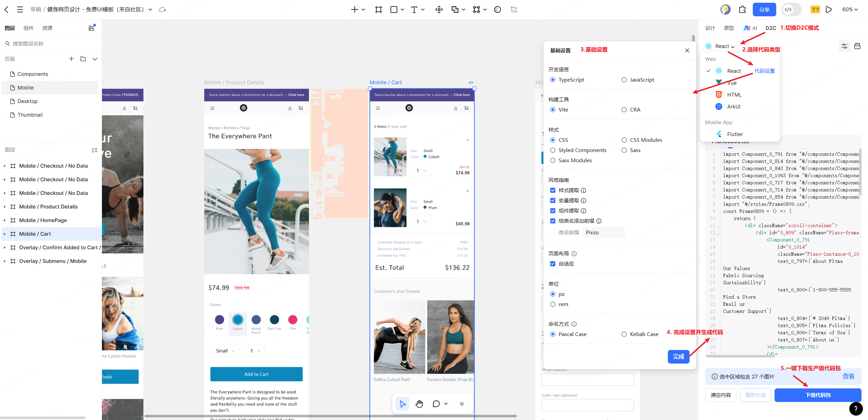Uncheck the 组件提取 checkbox
The height and width of the screenshot is (420, 868).
553,211
